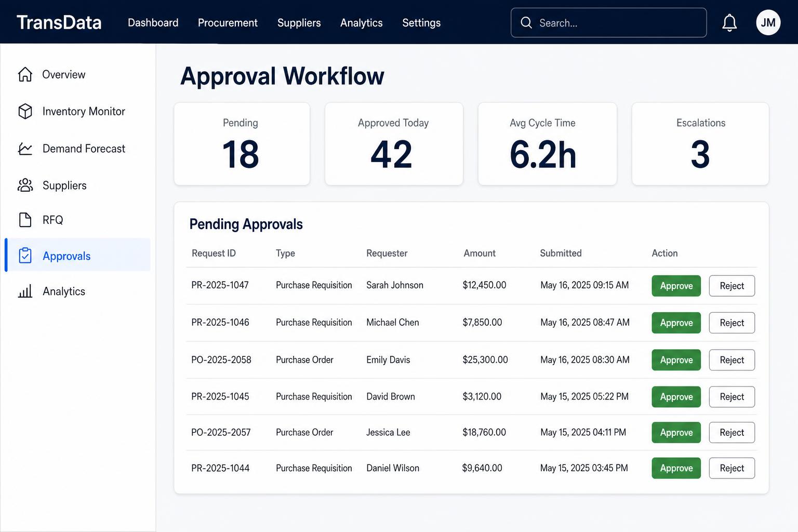The image size is (798, 532).
Task: Click the Overview home icon
Action: (x=25, y=74)
